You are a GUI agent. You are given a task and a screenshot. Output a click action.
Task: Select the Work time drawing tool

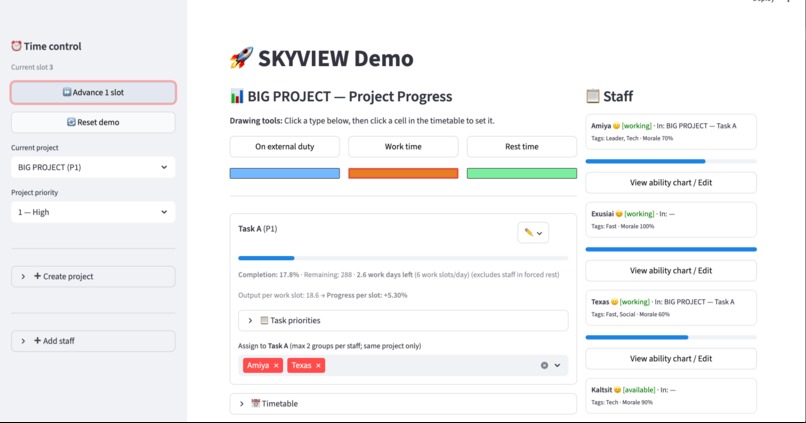pos(403,146)
